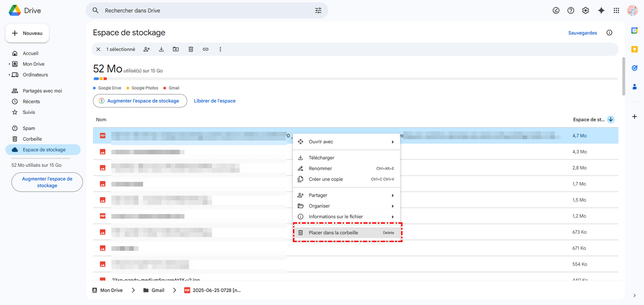
Task: Click the download toolbar icon
Action: point(161,49)
